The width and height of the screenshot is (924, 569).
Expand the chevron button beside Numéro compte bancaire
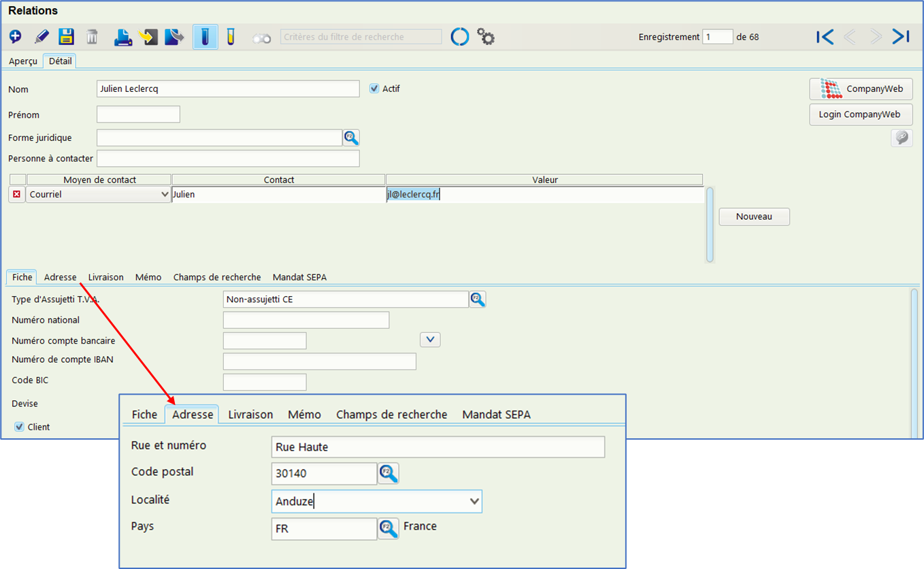tap(430, 339)
